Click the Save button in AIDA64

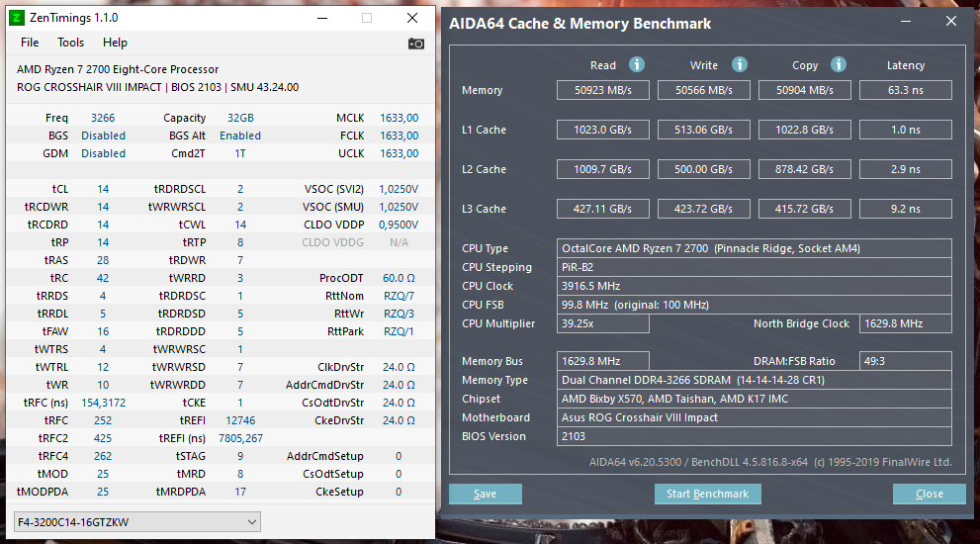point(485,494)
